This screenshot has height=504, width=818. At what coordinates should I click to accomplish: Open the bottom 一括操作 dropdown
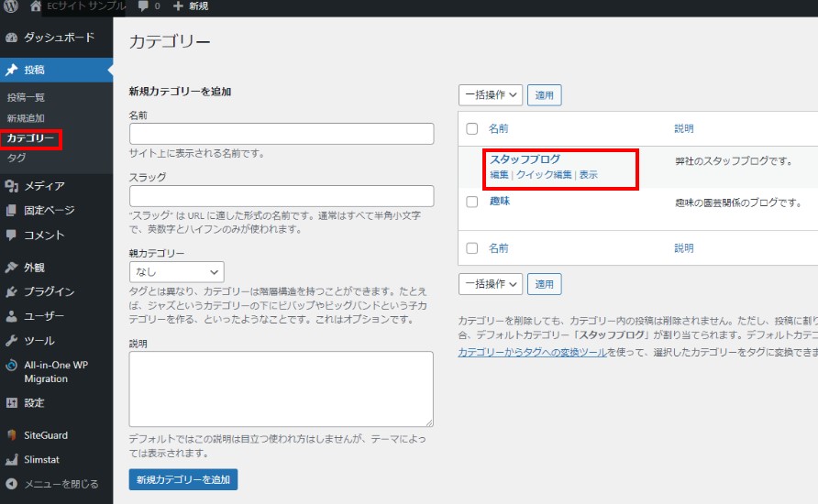pyautogui.click(x=490, y=284)
